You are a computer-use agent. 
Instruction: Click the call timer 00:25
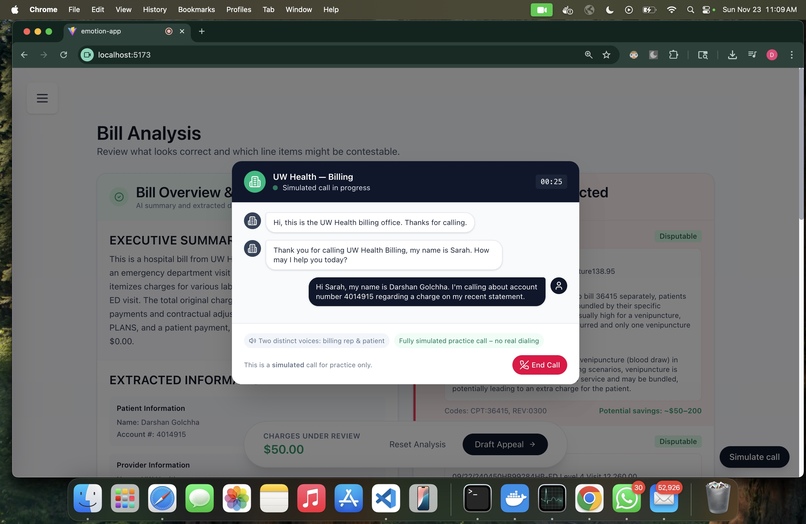[551, 182]
